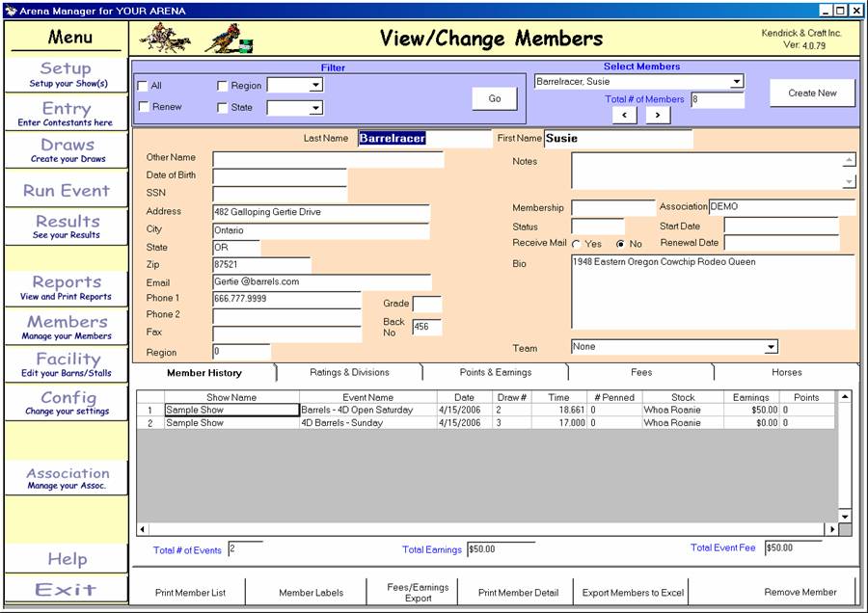Select the Barrels - 4D Open Saturday cell
Screen dimensions: 868x613
368,410
